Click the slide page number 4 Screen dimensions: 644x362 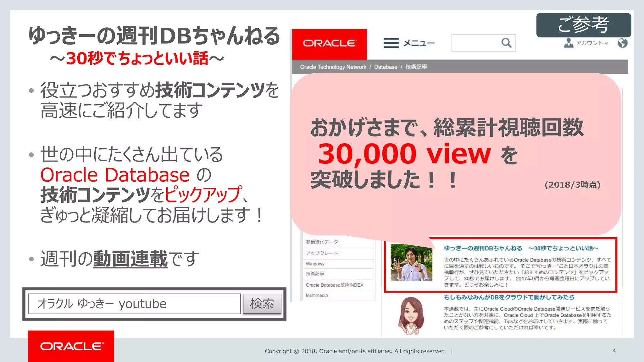614,351
